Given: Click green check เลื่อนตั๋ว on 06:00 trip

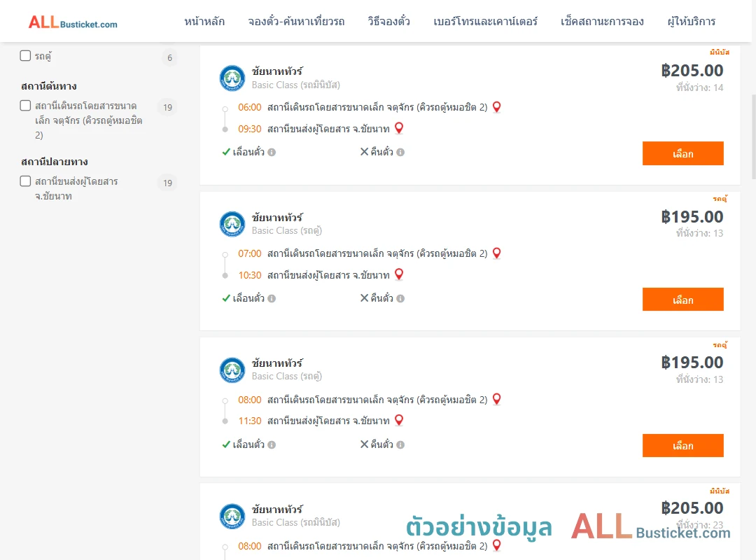Looking at the screenshot, I should [226, 152].
